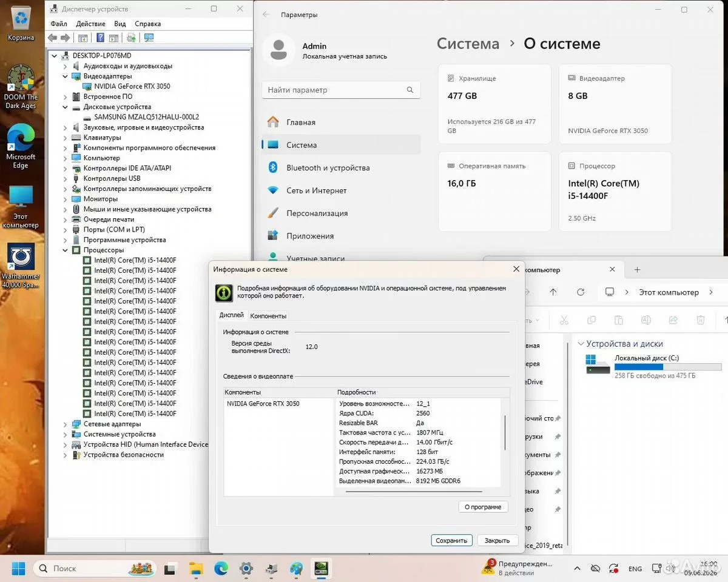Image resolution: width=728 pixels, height=582 pixels.
Task: Click the Закрыть button in NVIDIA dialog
Action: click(497, 540)
